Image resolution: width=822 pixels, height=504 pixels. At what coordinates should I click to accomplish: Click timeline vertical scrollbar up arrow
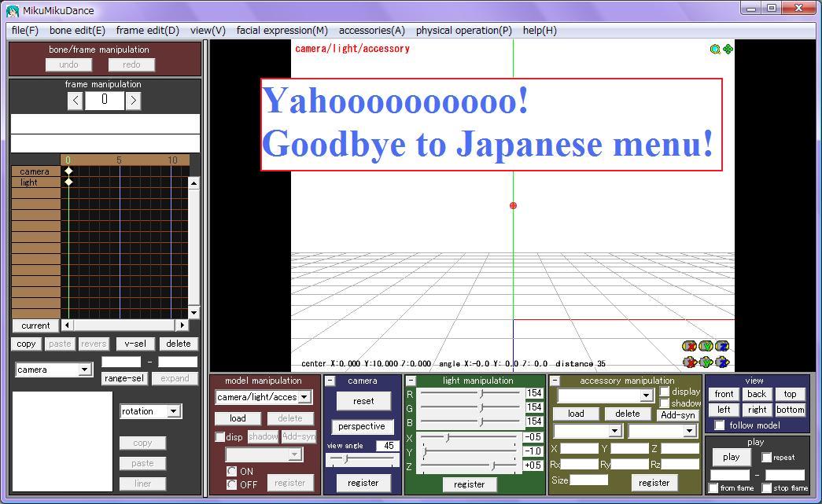pyautogui.click(x=194, y=183)
